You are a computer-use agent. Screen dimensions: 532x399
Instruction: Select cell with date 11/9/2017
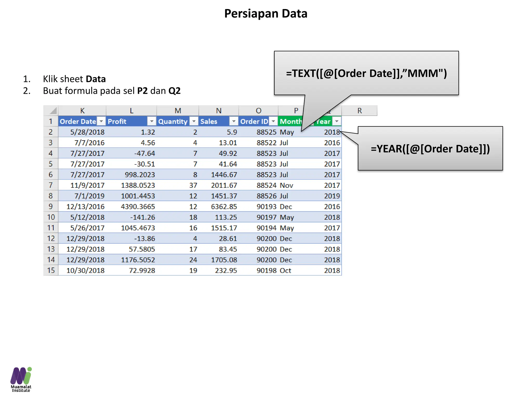tap(82, 185)
